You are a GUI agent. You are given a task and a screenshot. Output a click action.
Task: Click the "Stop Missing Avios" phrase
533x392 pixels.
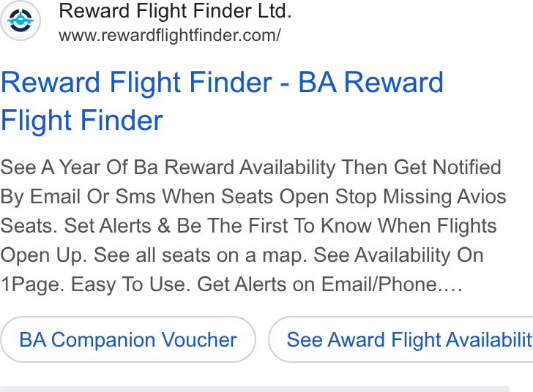click(420, 197)
